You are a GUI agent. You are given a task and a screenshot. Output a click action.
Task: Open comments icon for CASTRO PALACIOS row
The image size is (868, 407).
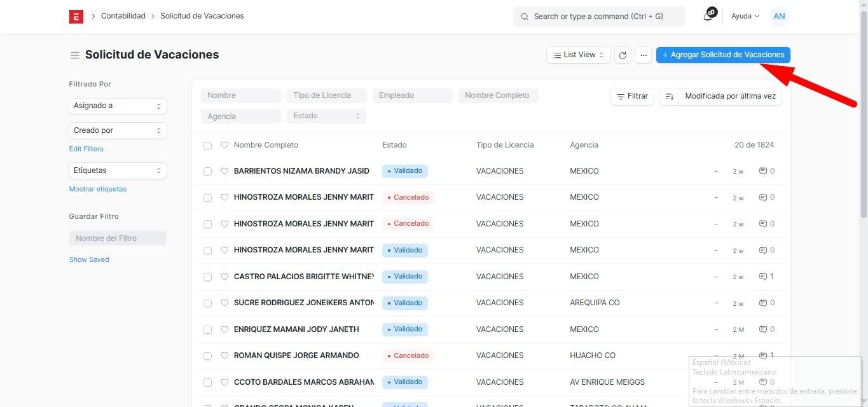tap(763, 277)
